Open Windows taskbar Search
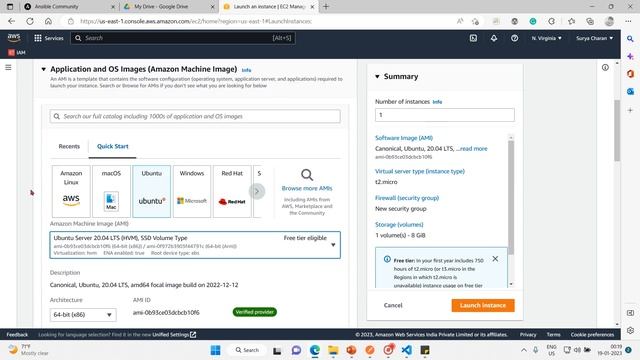 (247, 350)
